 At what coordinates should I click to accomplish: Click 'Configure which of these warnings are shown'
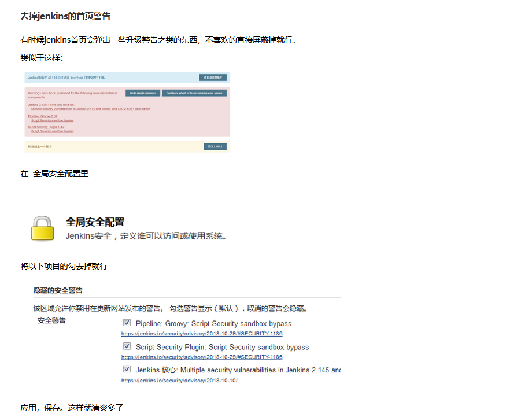(194, 93)
